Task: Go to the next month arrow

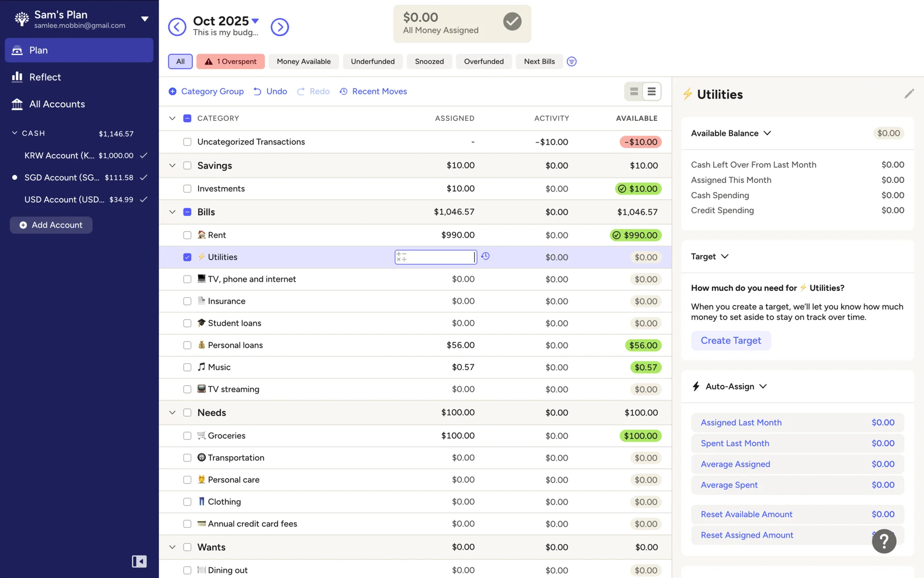Action: click(x=280, y=27)
